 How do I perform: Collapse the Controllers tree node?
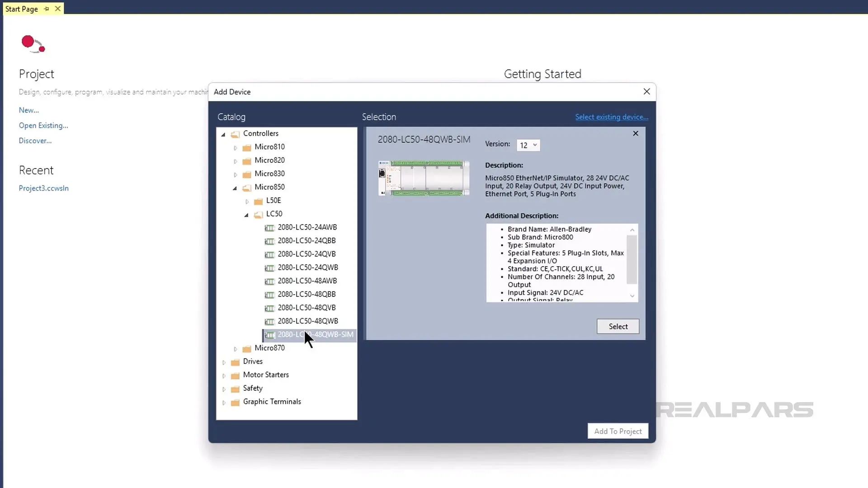[x=223, y=134]
